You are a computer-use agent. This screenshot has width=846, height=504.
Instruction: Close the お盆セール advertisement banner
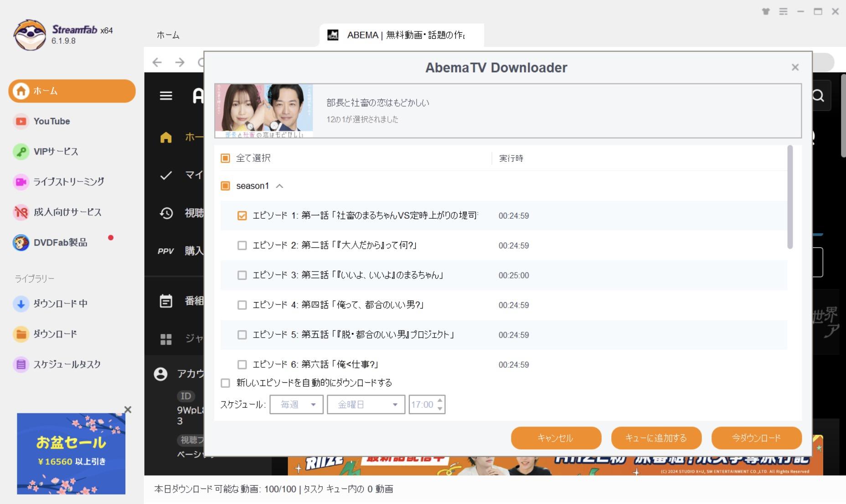click(x=128, y=410)
